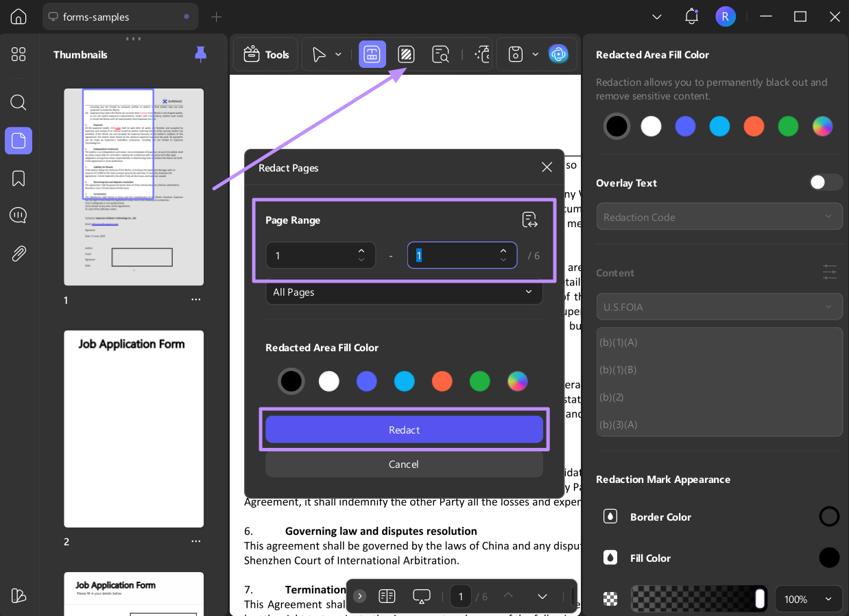The height and width of the screenshot is (616, 849).
Task: Open the AI assistant with the blue swirl icon
Action: (560, 54)
